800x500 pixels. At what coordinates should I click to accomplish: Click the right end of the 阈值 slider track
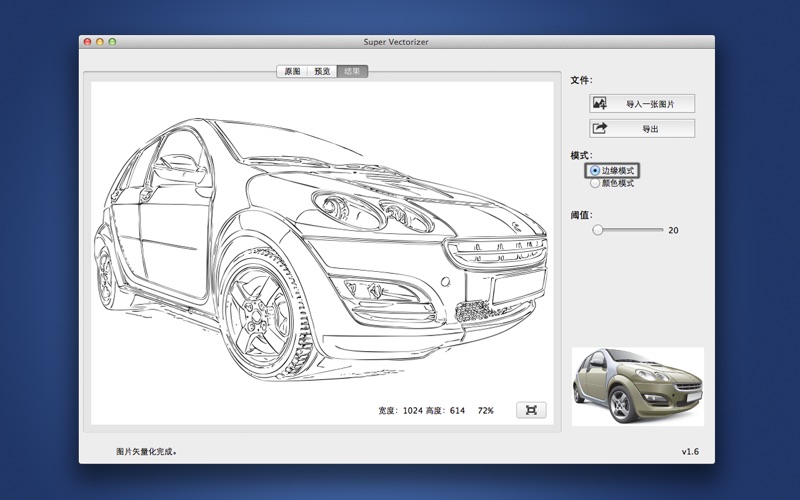662,230
